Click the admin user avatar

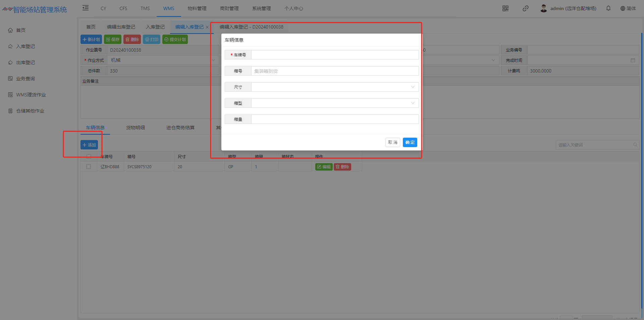[x=543, y=8]
